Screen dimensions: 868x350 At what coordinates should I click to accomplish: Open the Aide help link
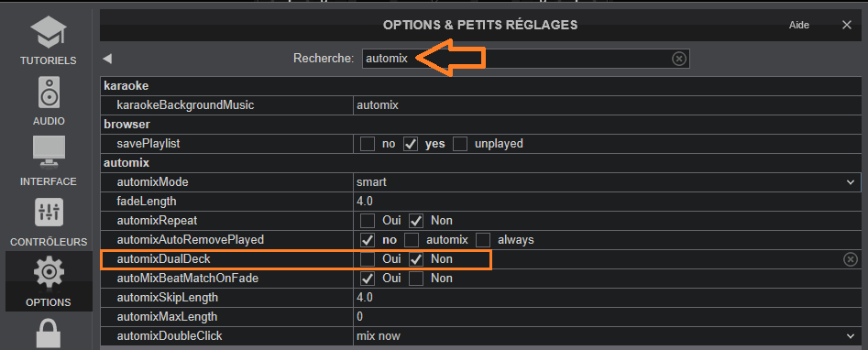click(799, 25)
